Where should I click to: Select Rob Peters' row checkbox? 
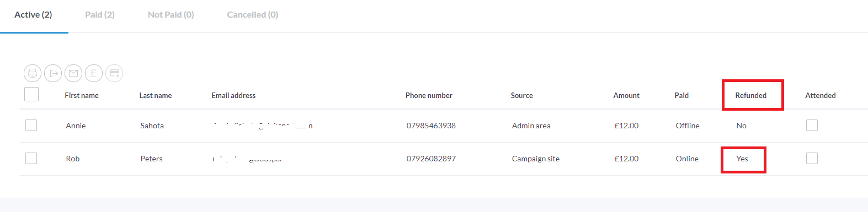[x=31, y=159]
